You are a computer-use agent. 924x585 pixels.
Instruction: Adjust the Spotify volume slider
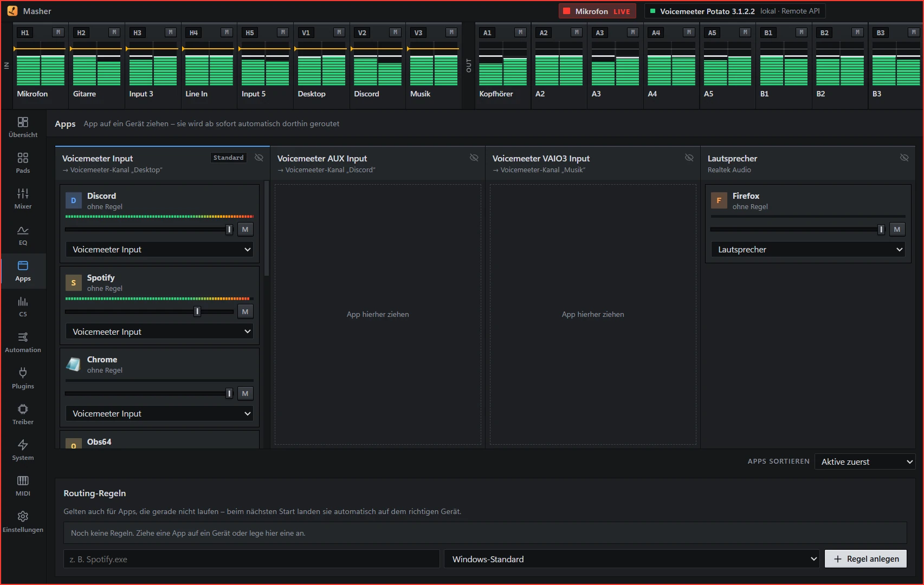pyautogui.click(x=149, y=311)
